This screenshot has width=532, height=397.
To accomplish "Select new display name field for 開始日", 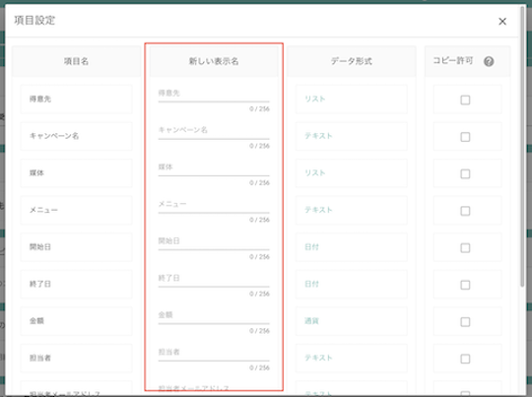I will (214, 241).
